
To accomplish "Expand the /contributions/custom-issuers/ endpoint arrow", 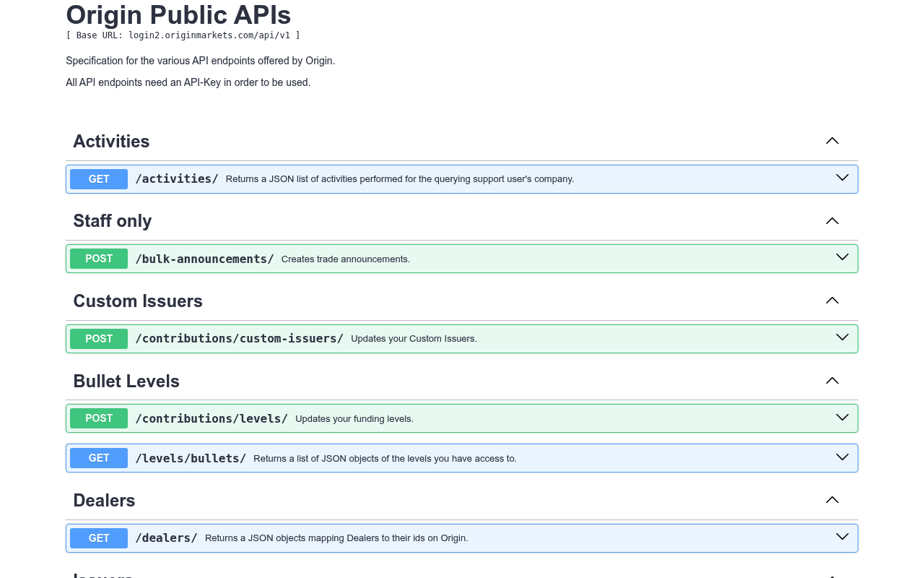I will click(x=842, y=337).
